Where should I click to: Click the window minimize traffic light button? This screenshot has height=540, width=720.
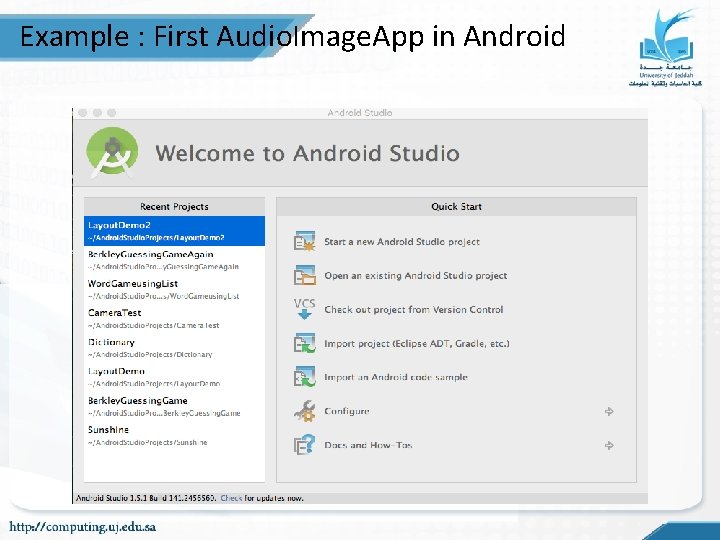click(97, 112)
